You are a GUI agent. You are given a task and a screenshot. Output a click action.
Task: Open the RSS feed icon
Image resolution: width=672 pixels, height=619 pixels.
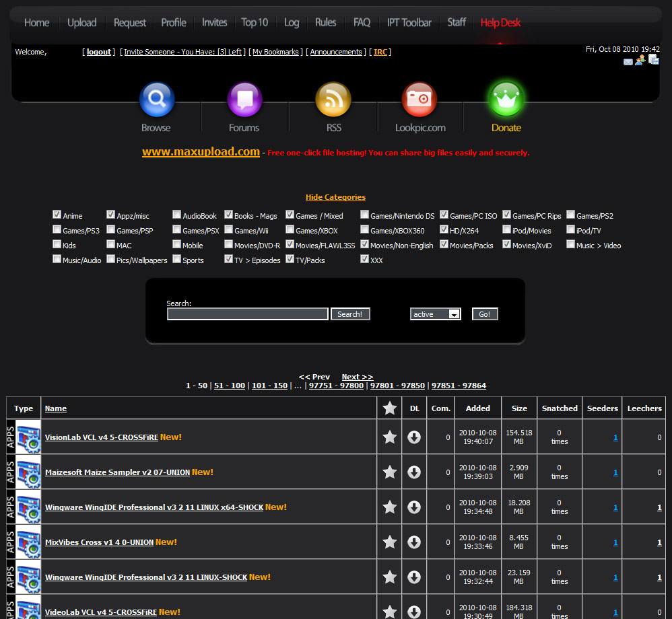point(333,100)
